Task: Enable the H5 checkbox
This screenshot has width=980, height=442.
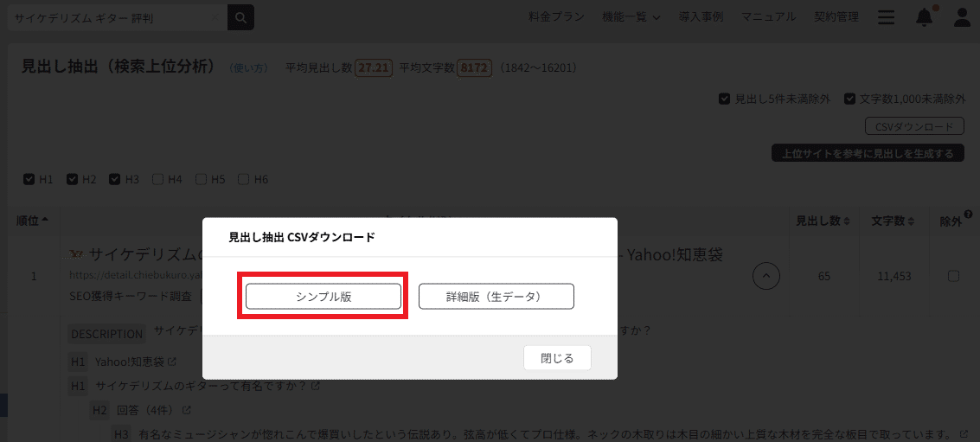Action: point(201,179)
